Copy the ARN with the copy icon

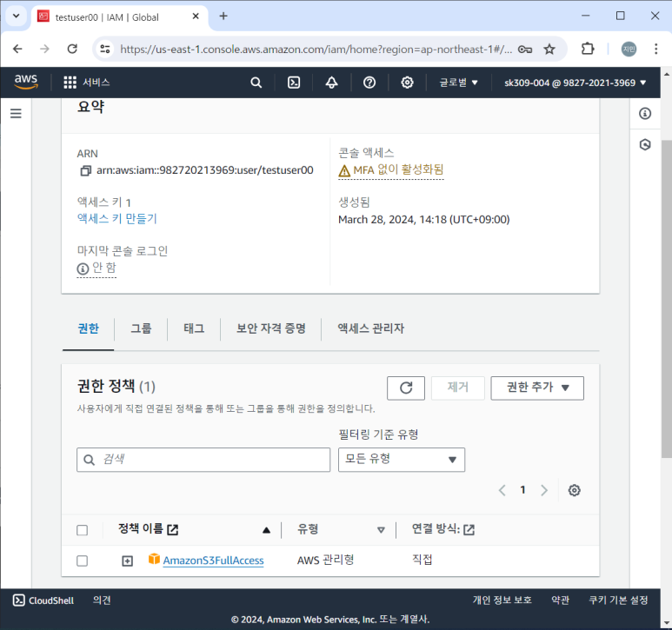[x=86, y=170]
